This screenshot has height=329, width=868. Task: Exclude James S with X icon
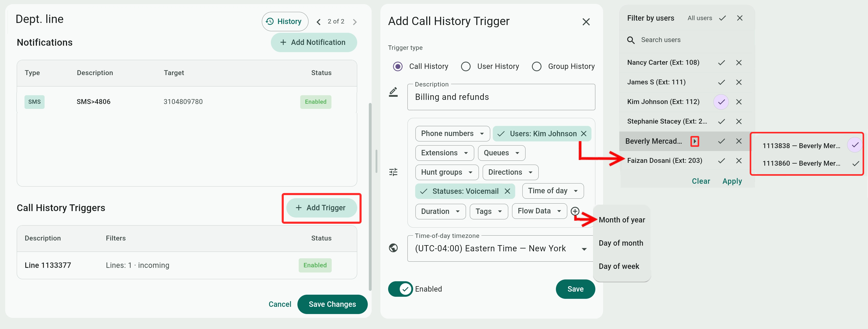click(x=739, y=82)
